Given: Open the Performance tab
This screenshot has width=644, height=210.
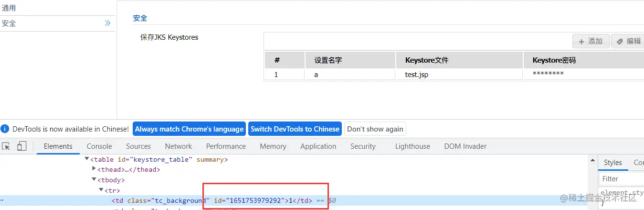Looking at the screenshot, I should pyautogui.click(x=226, y=146).
